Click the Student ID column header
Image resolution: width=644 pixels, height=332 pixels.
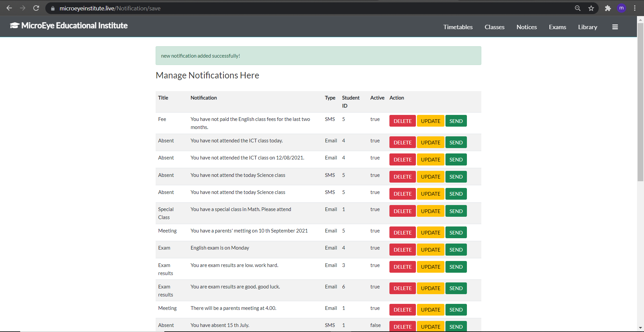click(351, 102)
